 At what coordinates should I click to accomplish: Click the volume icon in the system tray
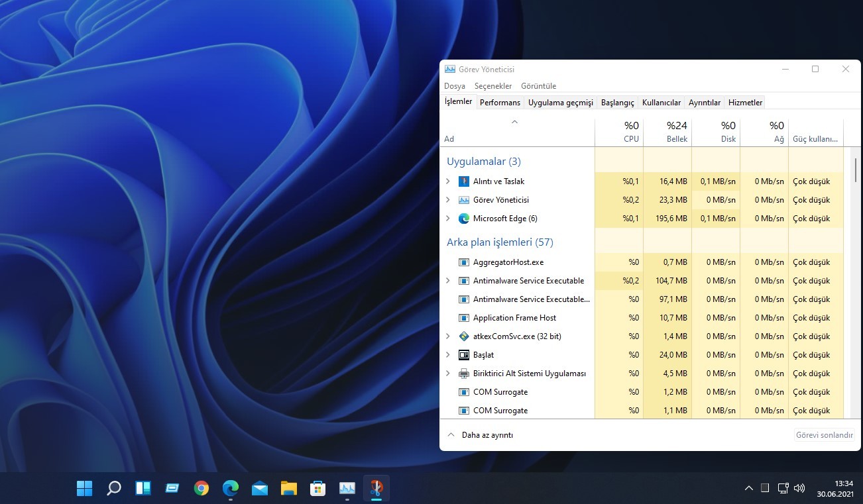tap(799, 488)
